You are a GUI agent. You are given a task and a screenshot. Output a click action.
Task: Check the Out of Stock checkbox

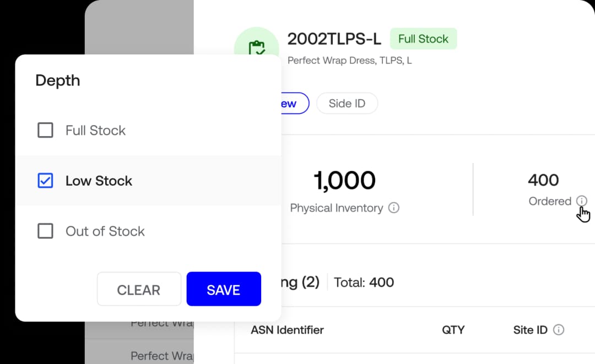click(x=45, y=231)
